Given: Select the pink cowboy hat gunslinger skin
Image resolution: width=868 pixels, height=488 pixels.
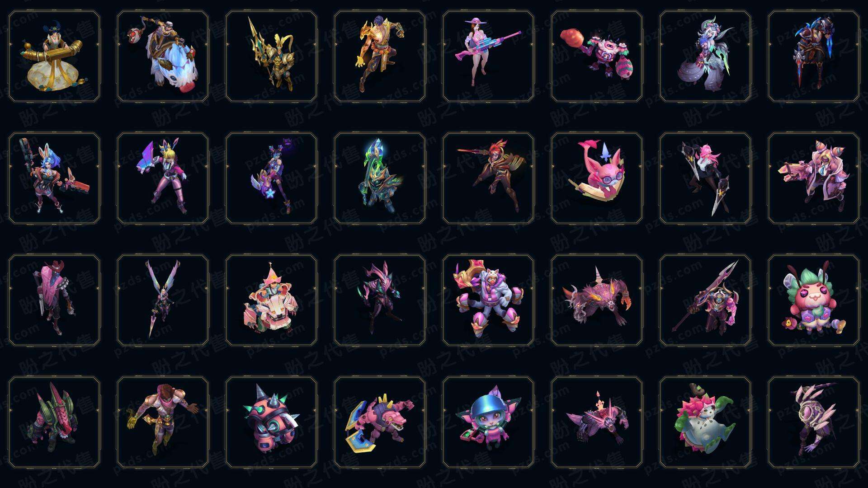Looking at the screenshot, I should click(54, 300).
